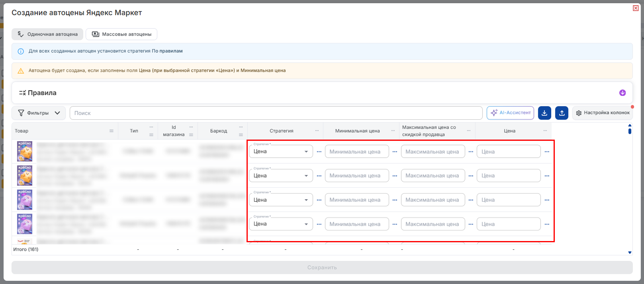
Task: Click the Цена input field in first row
Action: [509, 152]
